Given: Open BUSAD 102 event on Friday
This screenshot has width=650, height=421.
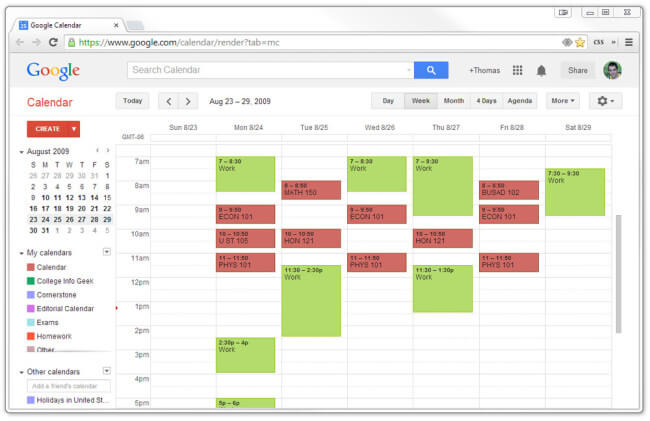Looking at the screenshot, I should pyautogui.click(x=509, y=190).
